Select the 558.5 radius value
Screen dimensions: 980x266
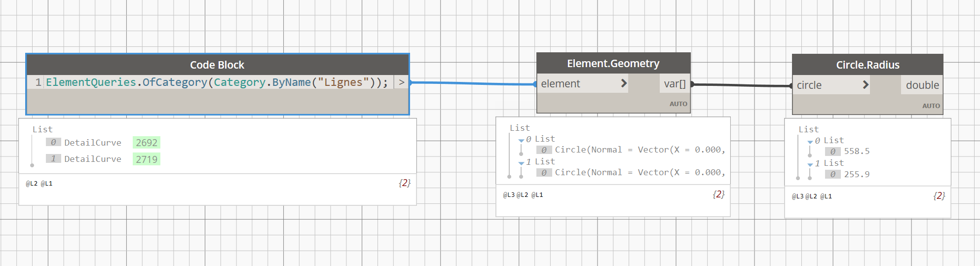pyautogui.click(x=857, y=152)
